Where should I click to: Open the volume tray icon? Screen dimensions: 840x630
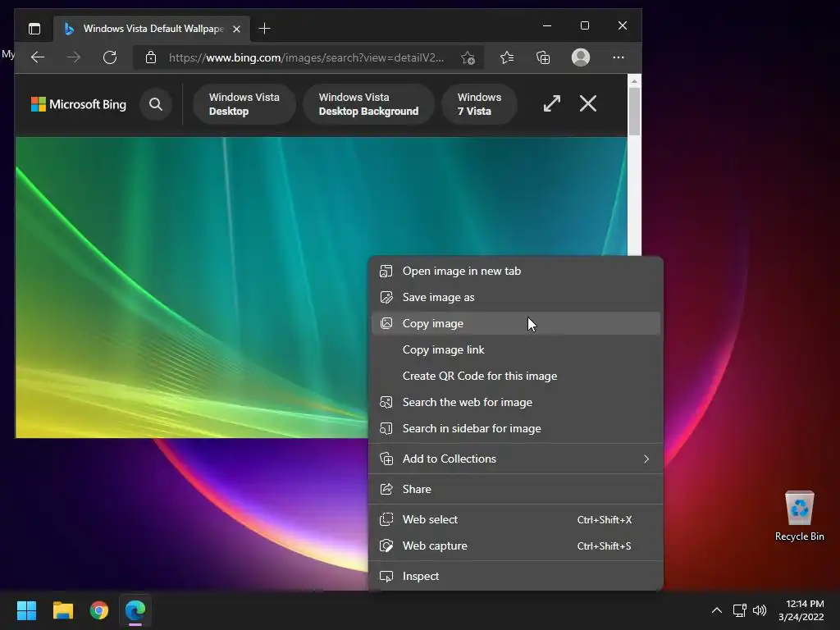tap(760, 610)
